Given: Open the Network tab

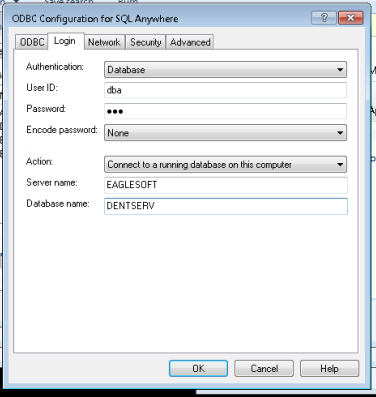Looking at the screenshot, I should (x=104, y=42).
